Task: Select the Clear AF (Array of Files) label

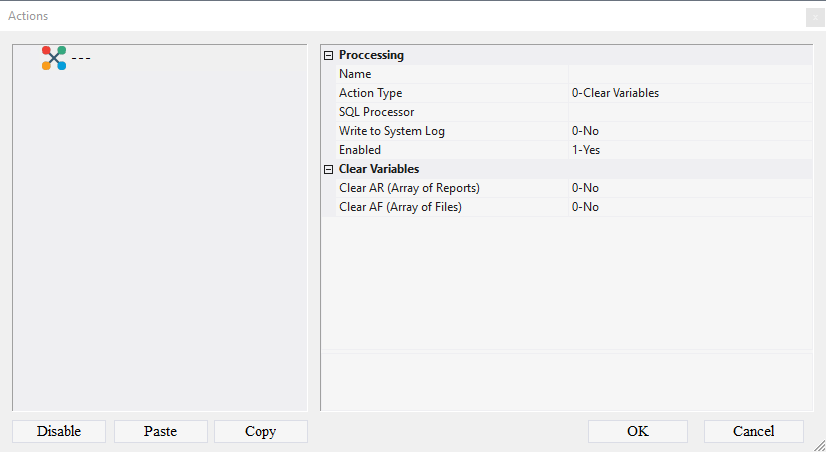Action: point(400,207)
